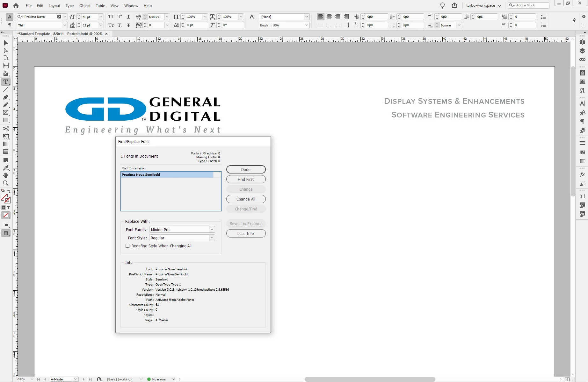Select the Free Transform tool
The image size is (588, 382).
6,136
